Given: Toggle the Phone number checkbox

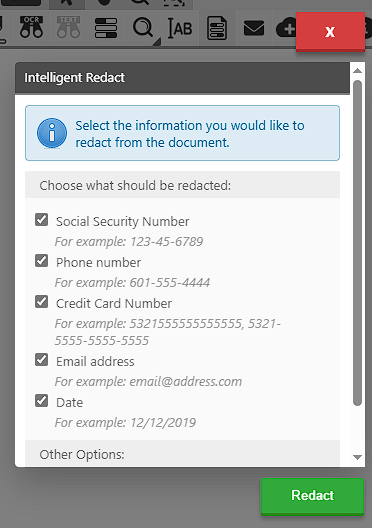Looking at the screenshot, I should tap(41, 261).
